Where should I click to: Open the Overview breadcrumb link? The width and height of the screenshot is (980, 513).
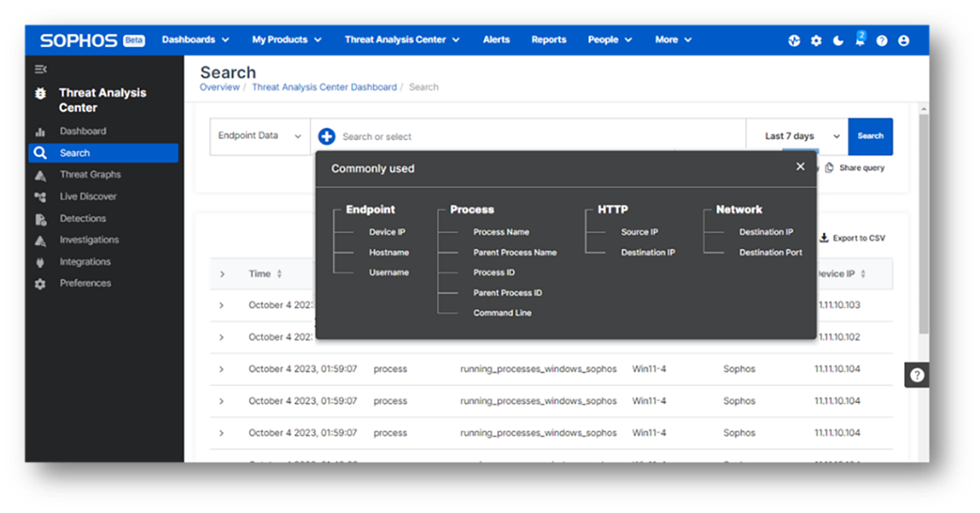(x=220, y=86)
